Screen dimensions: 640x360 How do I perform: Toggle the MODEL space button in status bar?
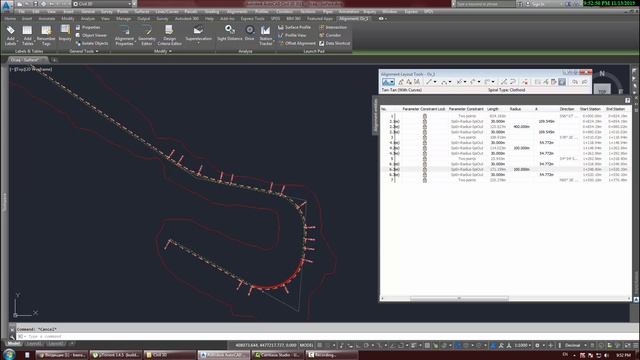(306, 345)
